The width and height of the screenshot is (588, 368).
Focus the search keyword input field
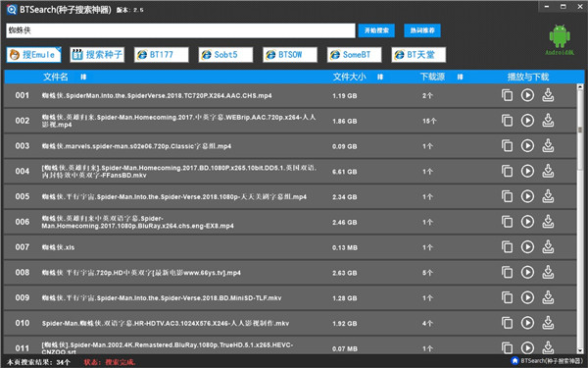pos(180,30)
